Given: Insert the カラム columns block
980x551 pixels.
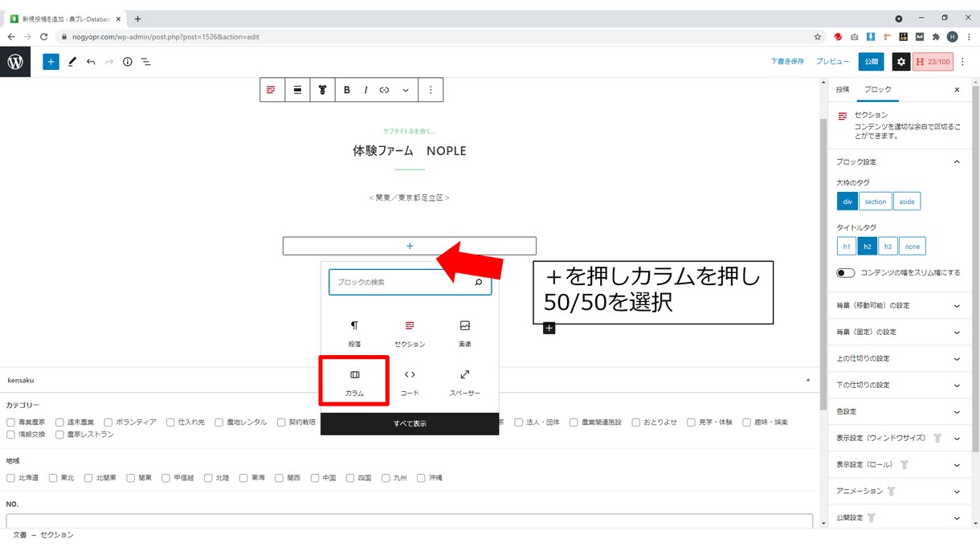Looking at the screenshot, I should point(354,382).
